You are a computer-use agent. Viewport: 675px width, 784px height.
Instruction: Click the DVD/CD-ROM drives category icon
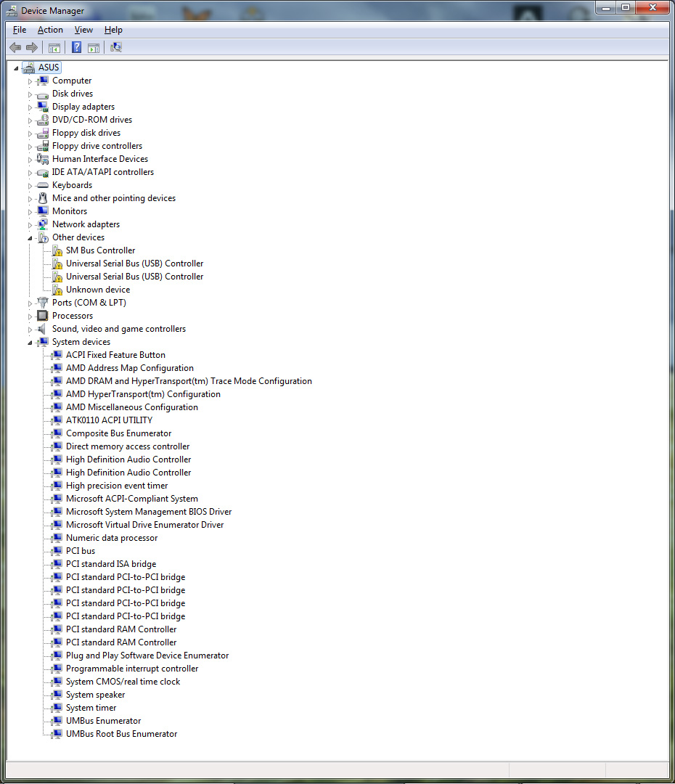click(x=43, y=120)
